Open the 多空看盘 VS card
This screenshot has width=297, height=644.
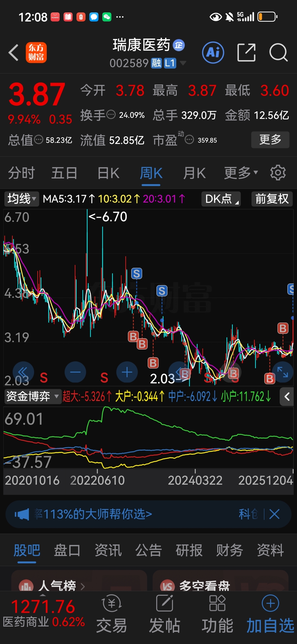(221, 581)
